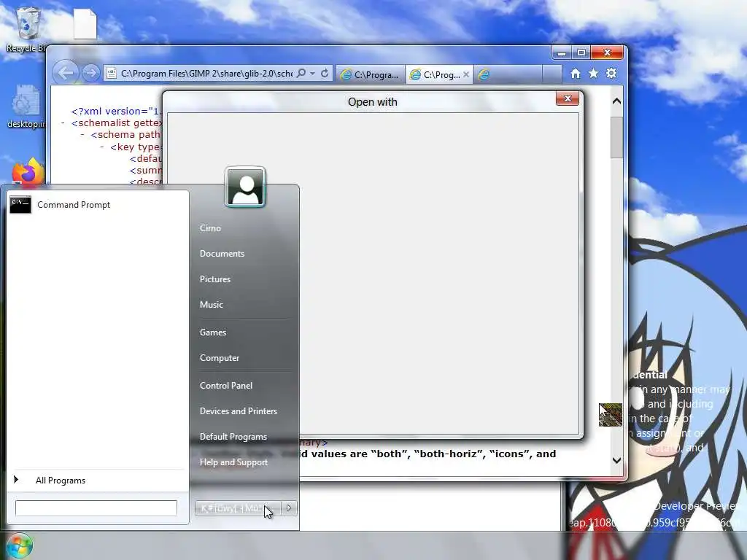Image resolution: width=747 pixels, height=560 pixels.
Task: Open Music from the Start menu
Action: click(211, 305)
